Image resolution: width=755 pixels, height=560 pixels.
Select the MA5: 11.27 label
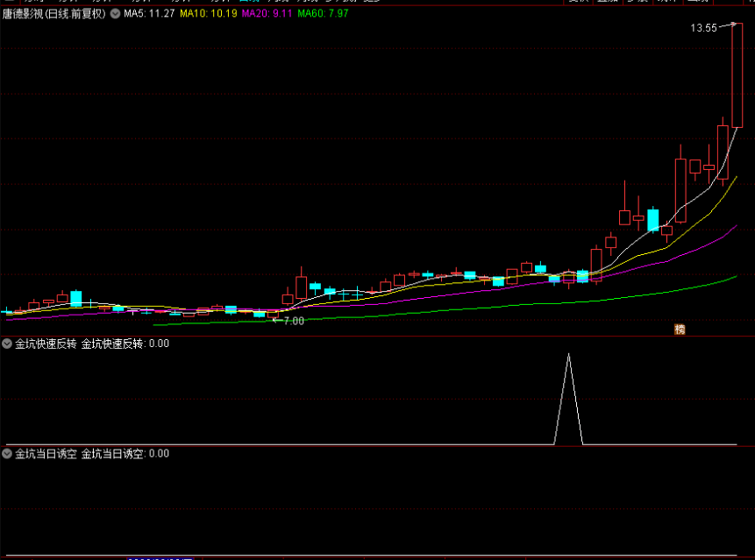149,13
